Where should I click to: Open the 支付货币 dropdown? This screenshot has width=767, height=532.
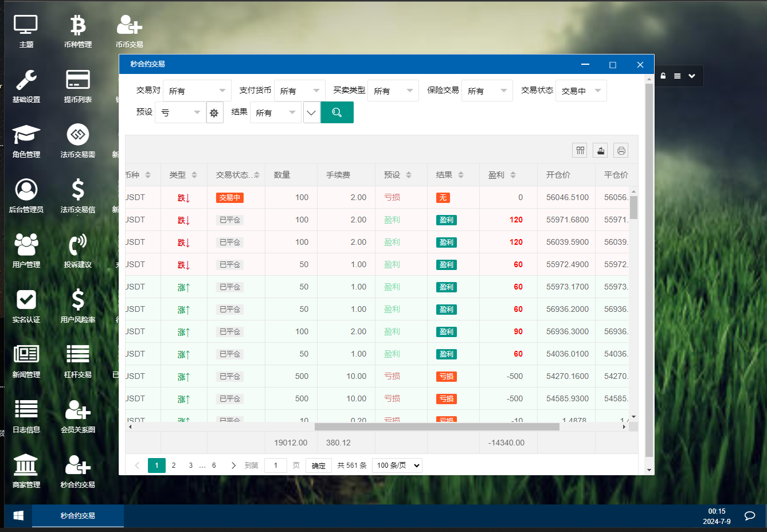coord(299,91)
